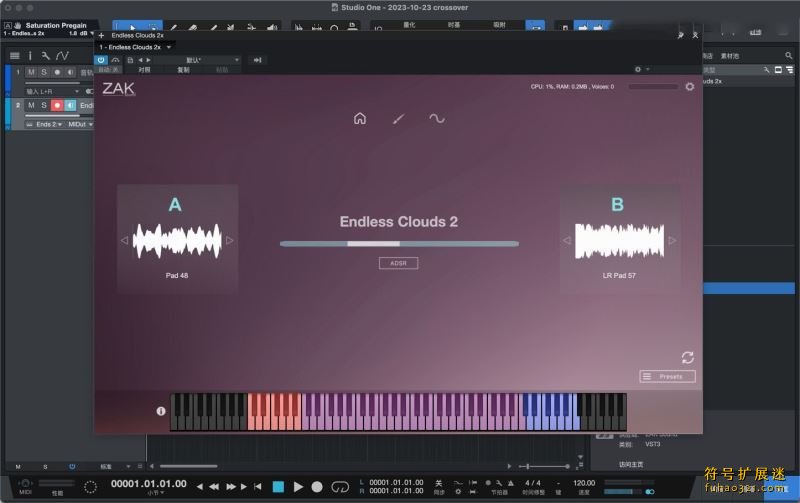This screenshot has width=800, height=503.
Task: Open plugin preset file icon in header
Action: (x=130, y=60)
